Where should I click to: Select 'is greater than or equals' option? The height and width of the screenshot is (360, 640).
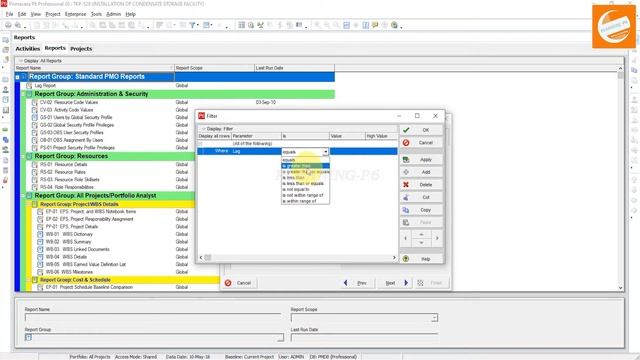306,172
